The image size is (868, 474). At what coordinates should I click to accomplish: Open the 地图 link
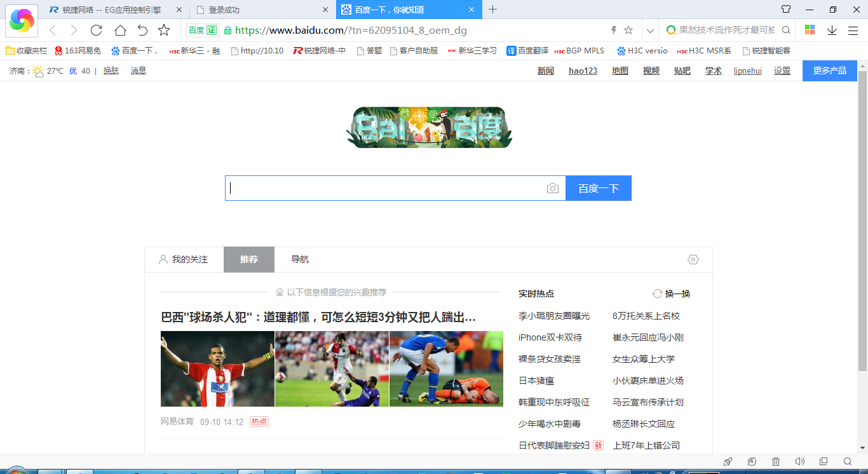click(x=620, y=71)
